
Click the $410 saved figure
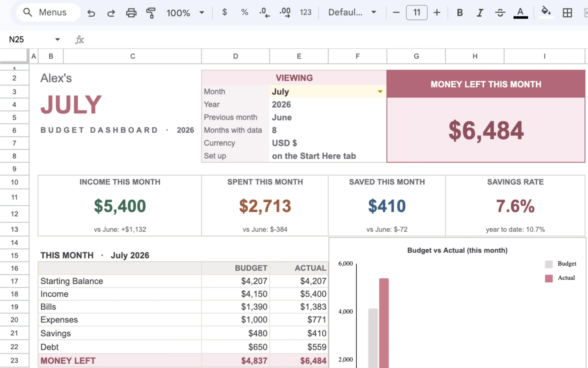387,206
